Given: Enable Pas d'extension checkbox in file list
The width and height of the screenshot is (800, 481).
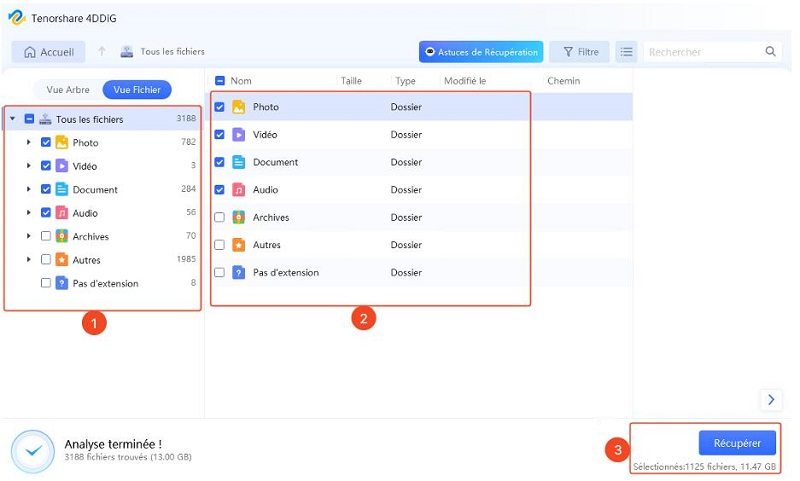Looking at the screenshot, I should point(219,272).
